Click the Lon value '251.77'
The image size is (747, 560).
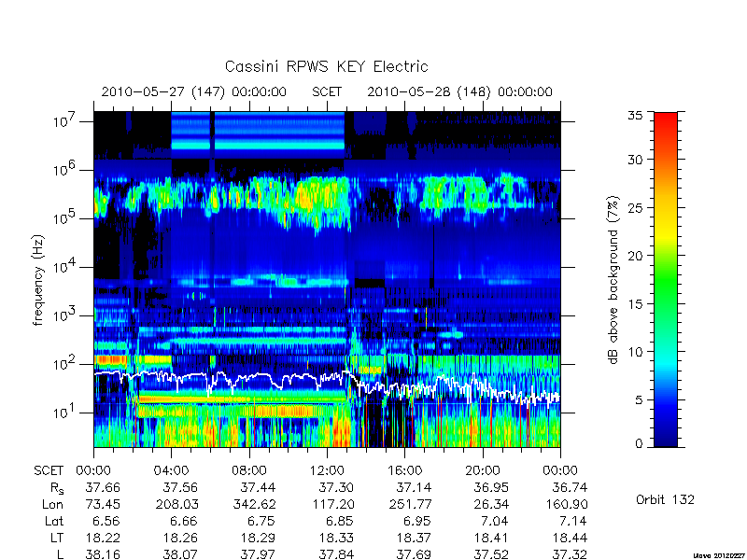tap(410, 504)
